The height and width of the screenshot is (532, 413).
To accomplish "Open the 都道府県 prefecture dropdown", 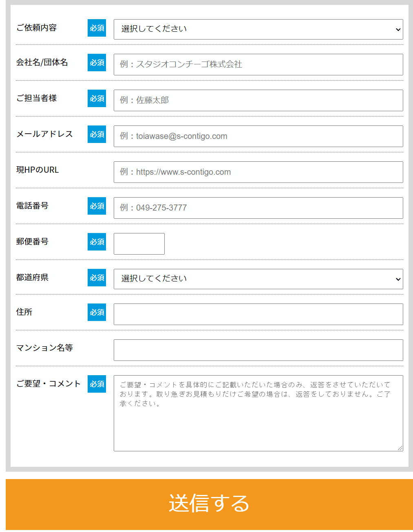I will coord(258,279).
